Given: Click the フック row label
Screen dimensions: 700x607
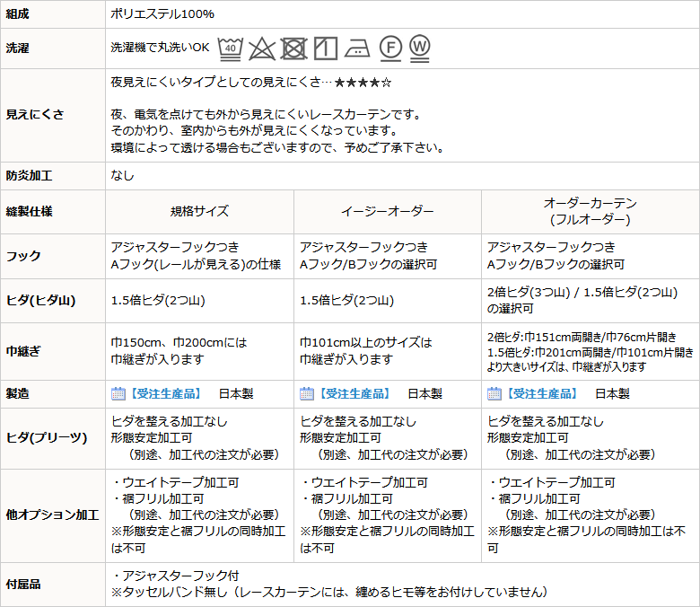Looking at the screenshot, I should pos(23,257).
